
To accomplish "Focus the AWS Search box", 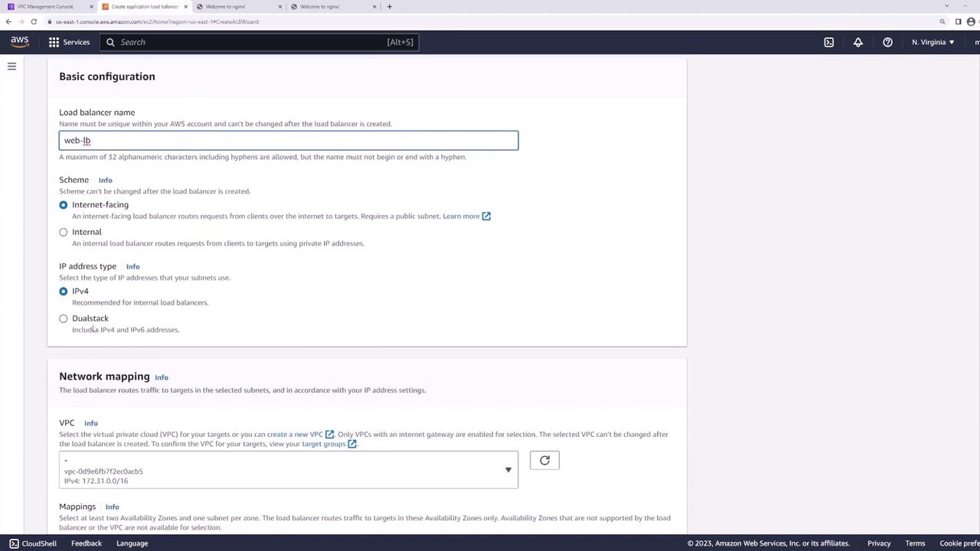I will 259,42.
